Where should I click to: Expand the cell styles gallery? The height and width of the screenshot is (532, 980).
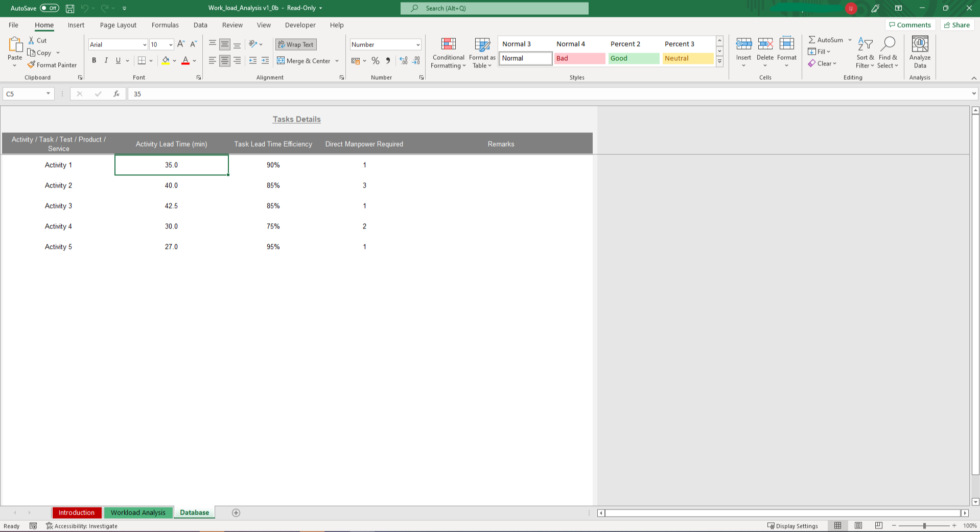[719, 61]
